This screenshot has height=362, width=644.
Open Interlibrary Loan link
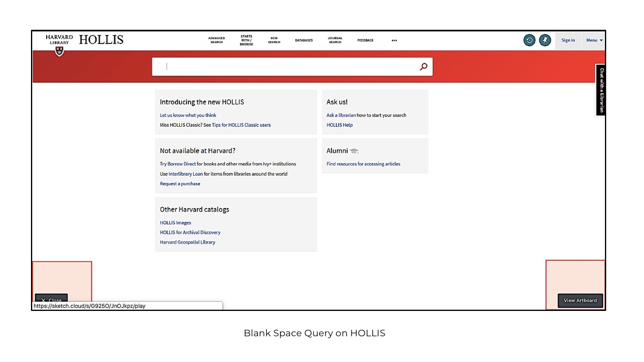186,174
